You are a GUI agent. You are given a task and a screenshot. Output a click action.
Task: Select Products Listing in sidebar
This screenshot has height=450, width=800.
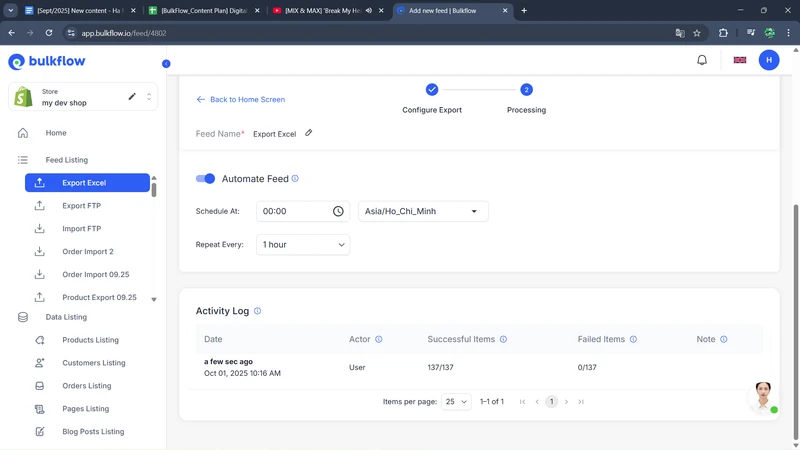[90, 340]
